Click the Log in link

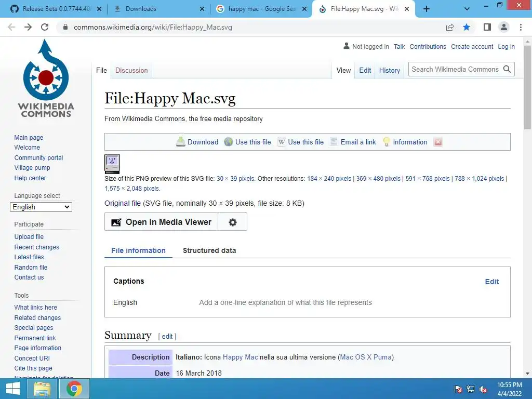[x=506, y=46]
